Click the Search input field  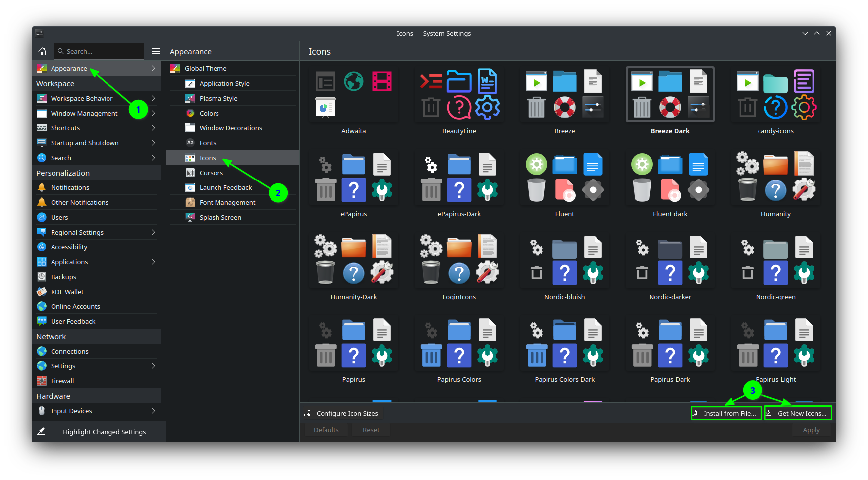click(x=99, y=51)
